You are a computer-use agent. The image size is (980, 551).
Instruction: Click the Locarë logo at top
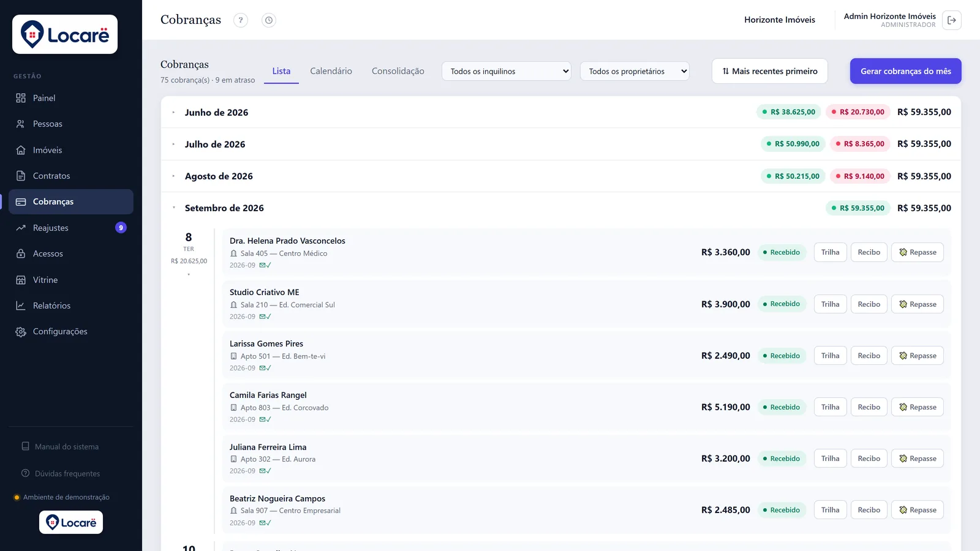point(65,34)
